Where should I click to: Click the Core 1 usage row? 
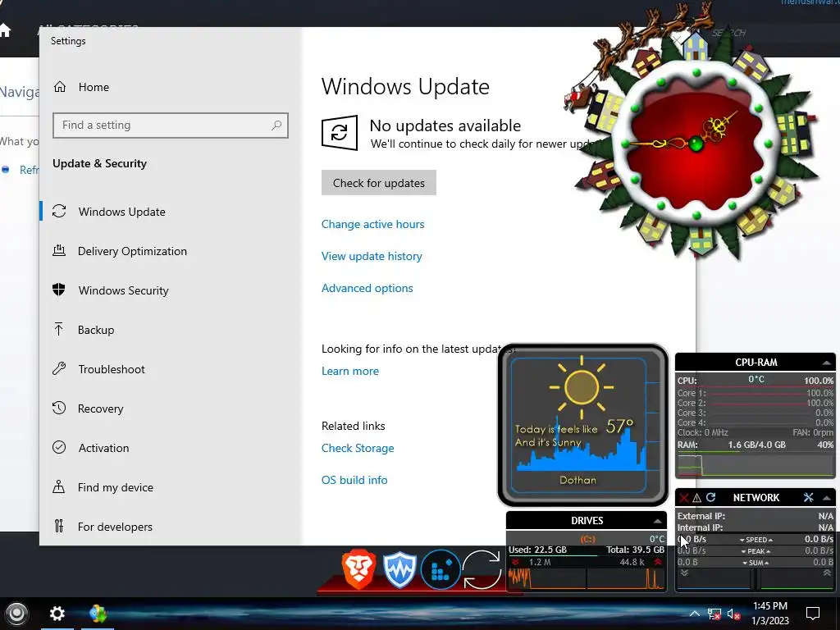[756, 393]
